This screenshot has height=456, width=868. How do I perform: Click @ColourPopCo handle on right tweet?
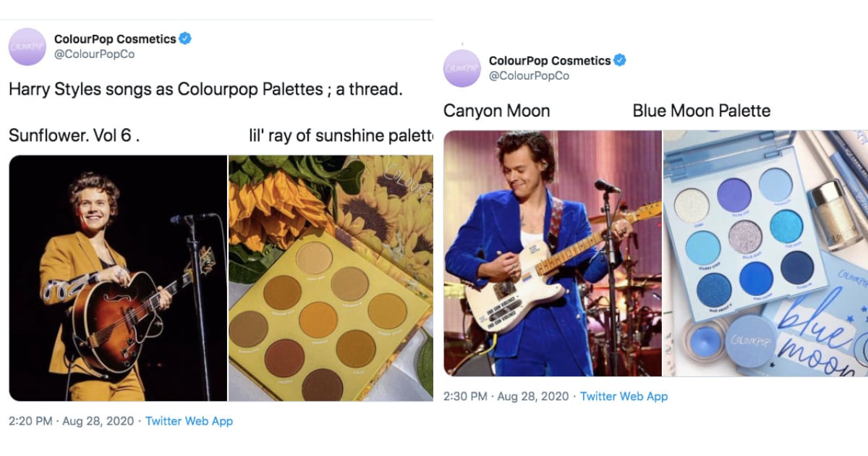click(529, 76)
